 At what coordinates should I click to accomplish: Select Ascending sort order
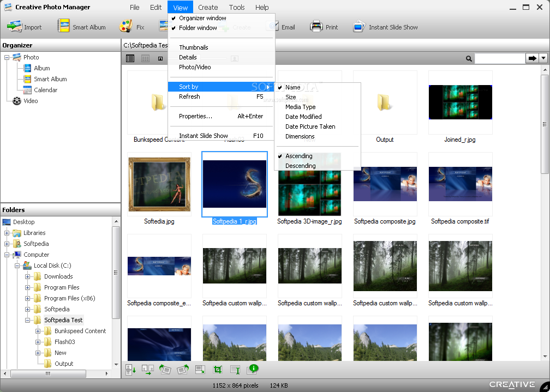pos(299,156)
